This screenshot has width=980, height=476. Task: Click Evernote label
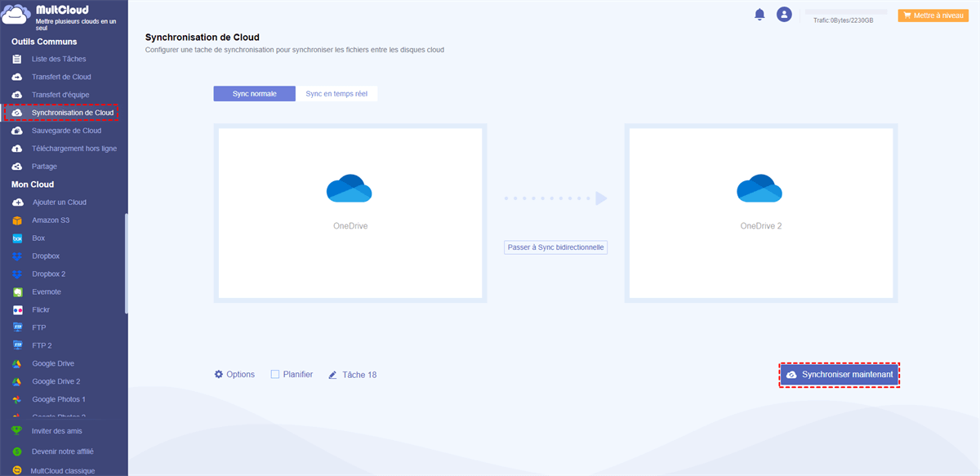point(47,292)
